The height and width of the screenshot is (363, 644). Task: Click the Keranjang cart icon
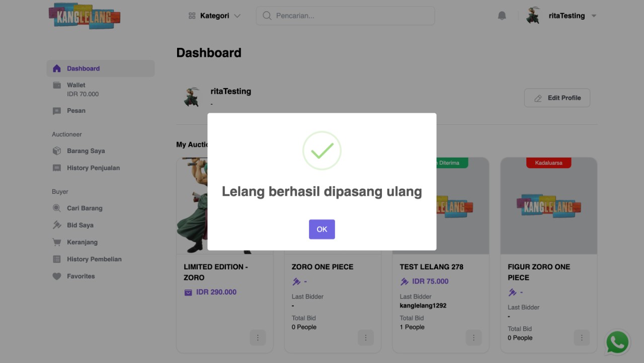56,242
